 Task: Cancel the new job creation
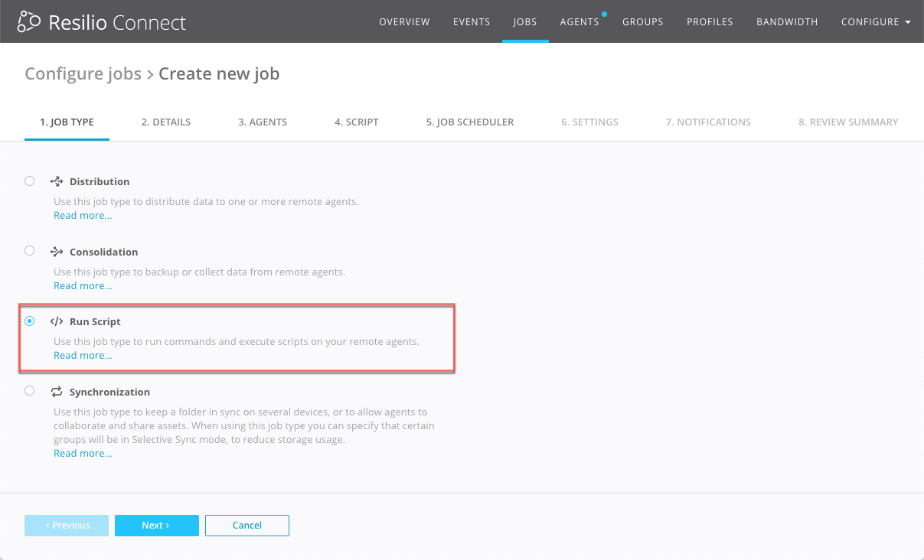click(247, 526)
